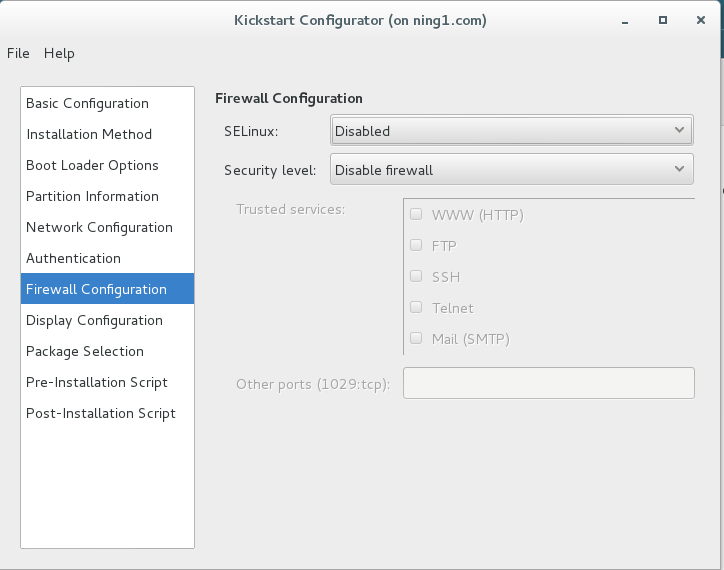Expand the SELinux dropdown
Image resolution: width=724 pixels, height=570 pixels.
(511, 131)
